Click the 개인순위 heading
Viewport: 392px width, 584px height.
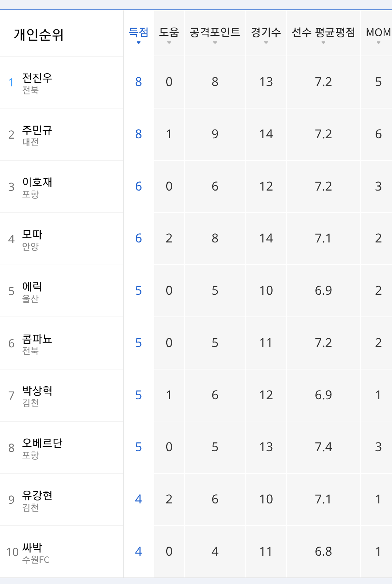click(39, 35)
